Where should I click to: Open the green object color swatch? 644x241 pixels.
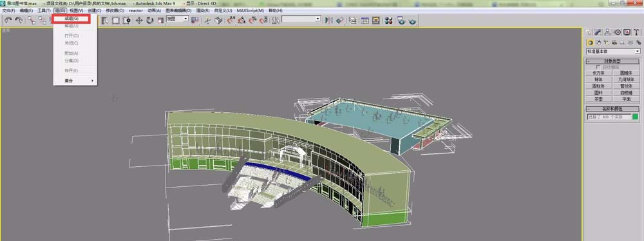coord(636,117)
